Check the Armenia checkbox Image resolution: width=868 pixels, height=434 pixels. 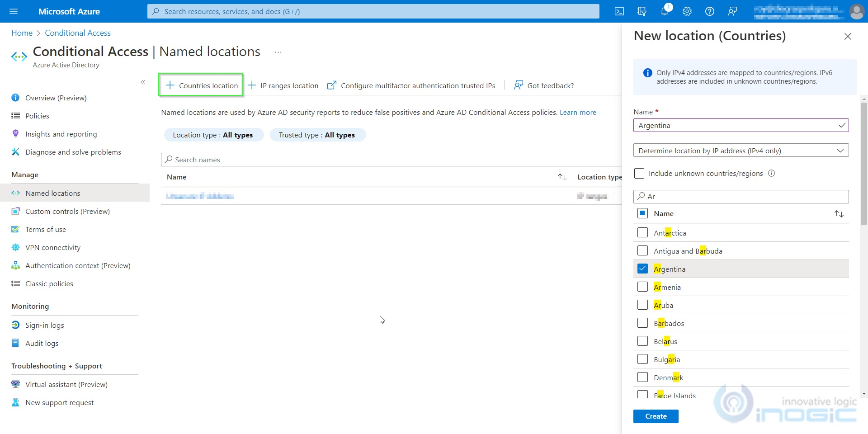(642, 287)
